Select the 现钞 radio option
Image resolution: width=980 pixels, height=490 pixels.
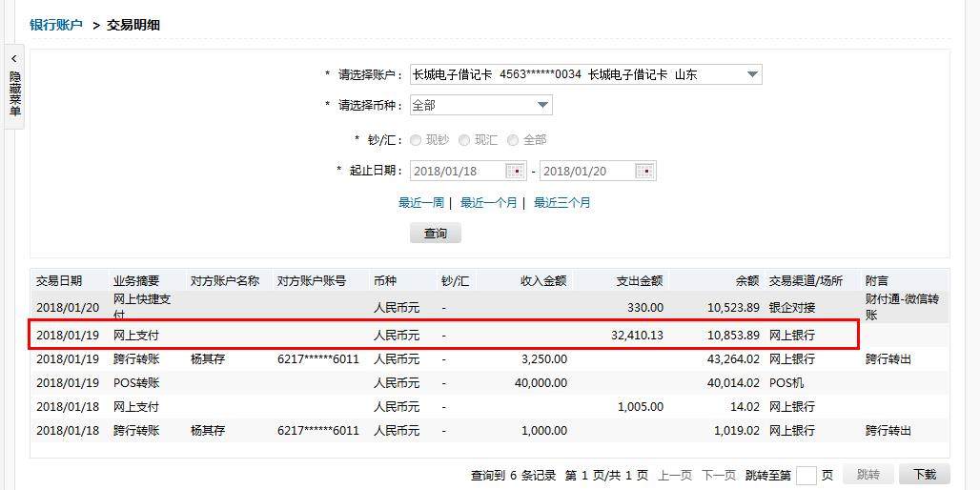417,140
